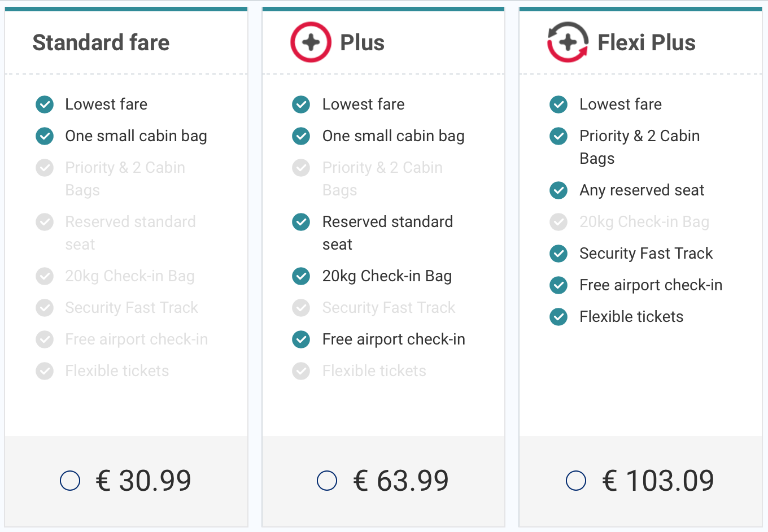768x532 pixels.
Task: Click the Flexi Plus heading text
Action: tap(647, 43)
